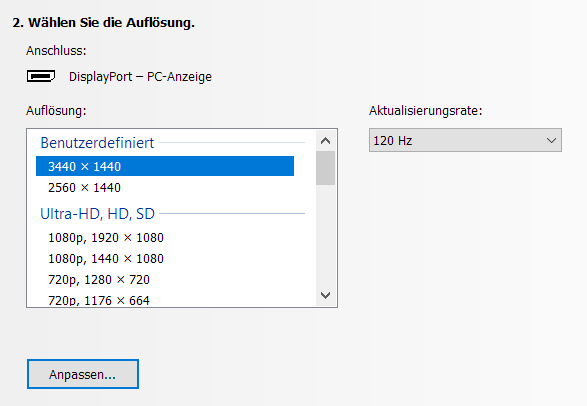Click the scroll down arrow in resolution list

pyautogui.click(x=325, y=295)
